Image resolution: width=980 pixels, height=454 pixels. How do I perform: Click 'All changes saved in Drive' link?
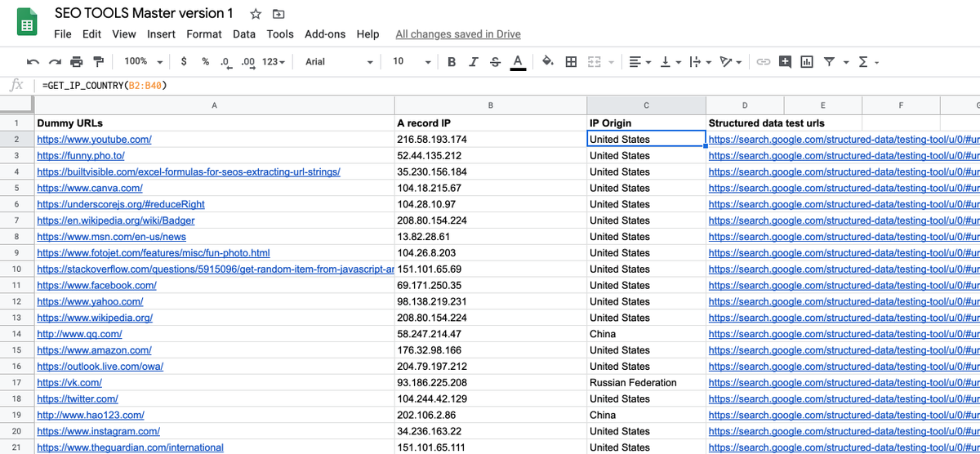coord(458,34)
